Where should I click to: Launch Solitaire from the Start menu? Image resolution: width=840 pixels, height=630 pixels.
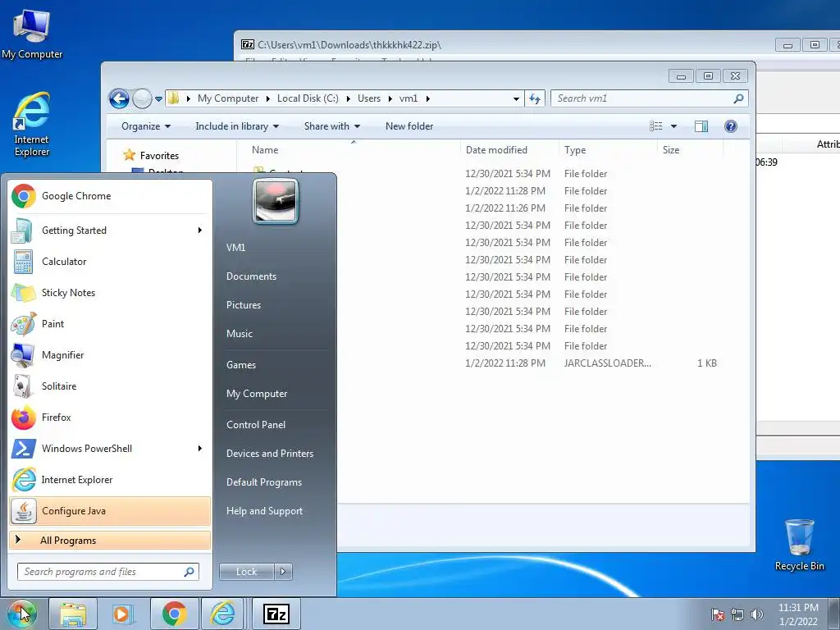pos(110,386)
